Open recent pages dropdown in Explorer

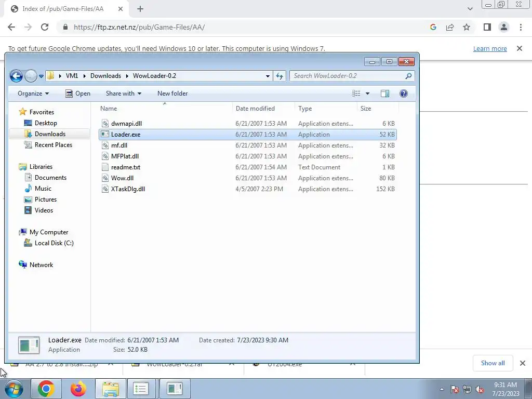coord(41,76)
